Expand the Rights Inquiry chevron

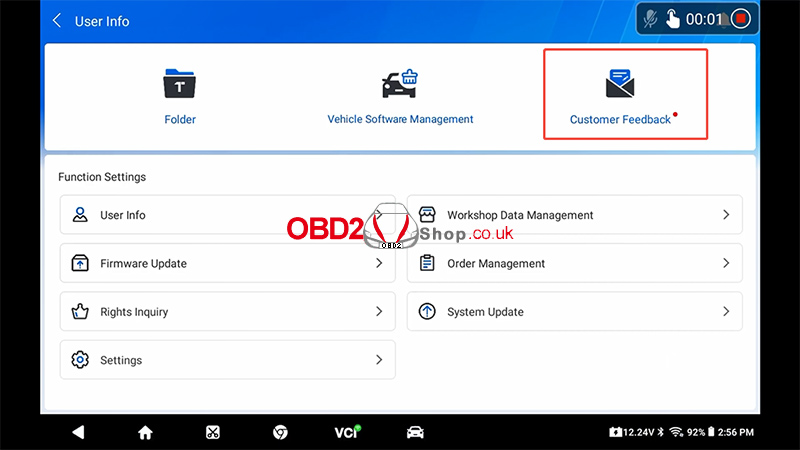[x=379, y=311]
